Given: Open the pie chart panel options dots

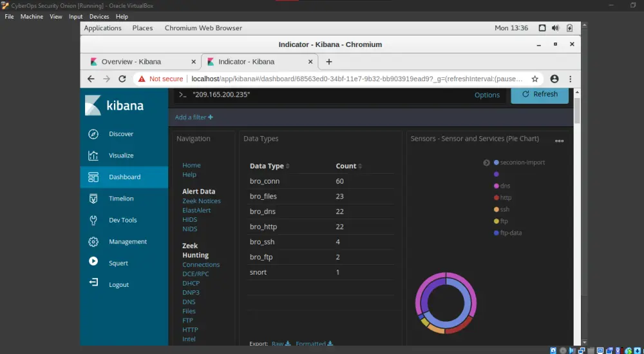Looking at the screenshot, I should click(560, 141).
